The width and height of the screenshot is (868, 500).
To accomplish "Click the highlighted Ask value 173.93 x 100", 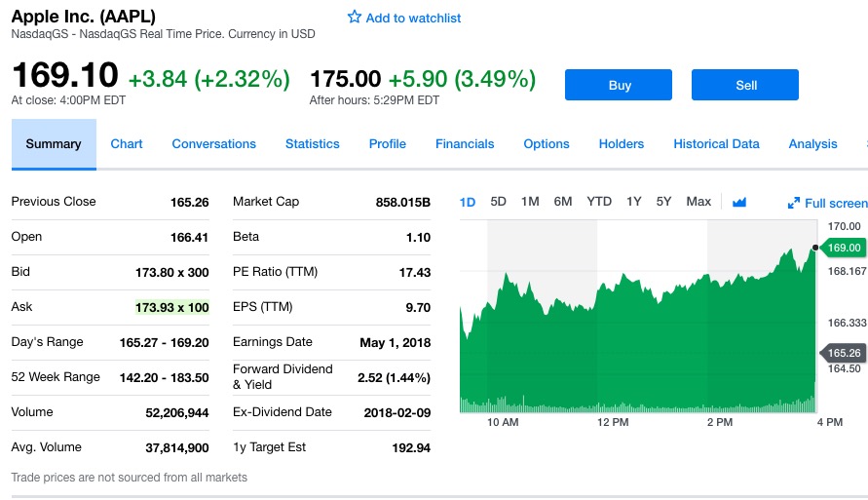I will point(172,307).
